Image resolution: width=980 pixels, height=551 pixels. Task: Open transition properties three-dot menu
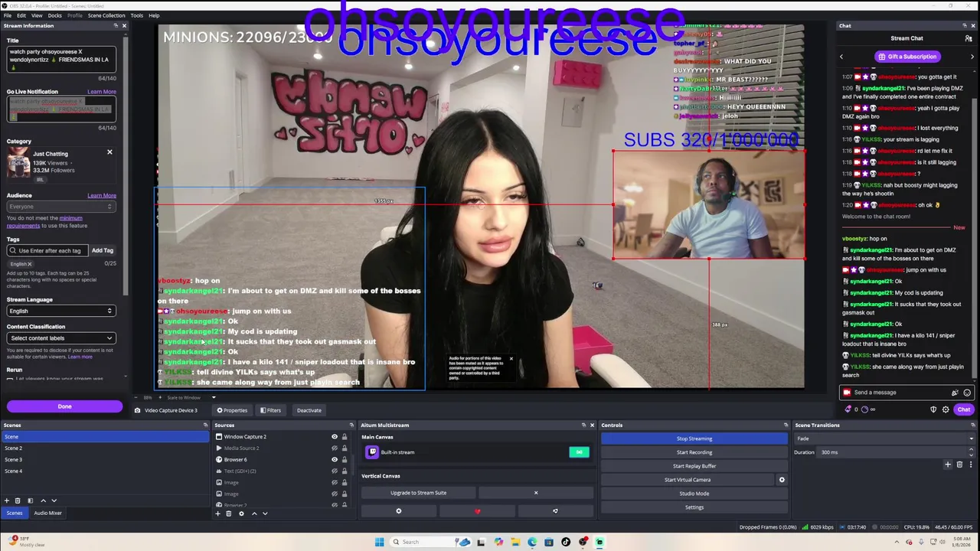[971, 465]
